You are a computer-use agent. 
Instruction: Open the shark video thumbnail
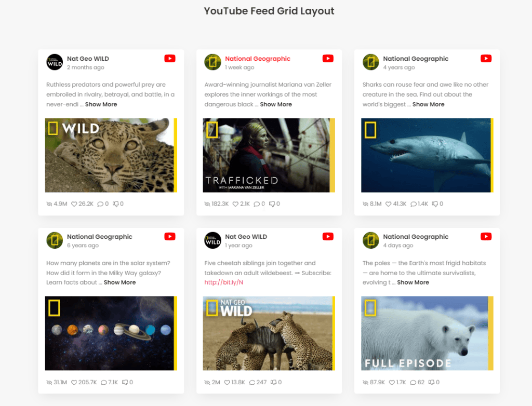point(427,155)
